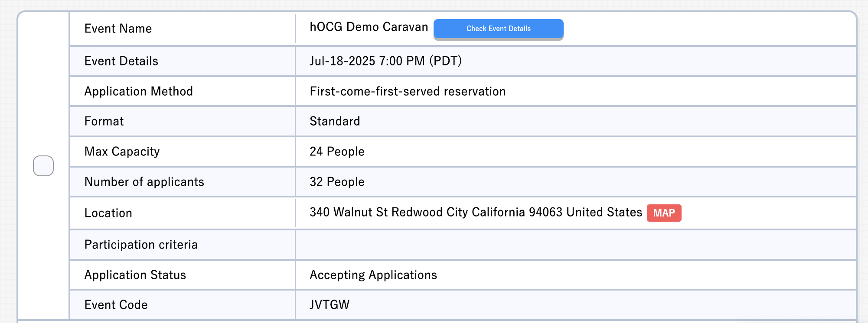868x323 pixels.
Task: Click the Application Status label
Action: pyautogui.click(x=135, y=275)
